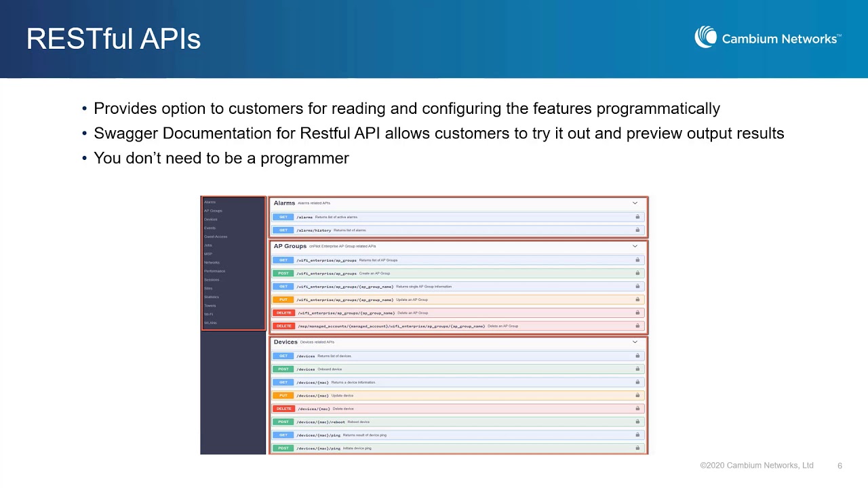Click lock icon for 'Initiate device ping' row

click(637, 448)
